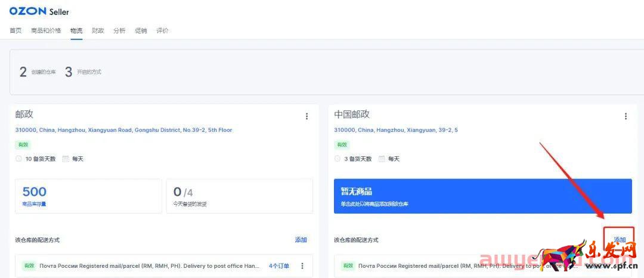The height and width of the screenshot is (278, 644).
Task: Click 添加 for 邮政 delivery methods
Action: pyautogui.click(x=301, y=240)
